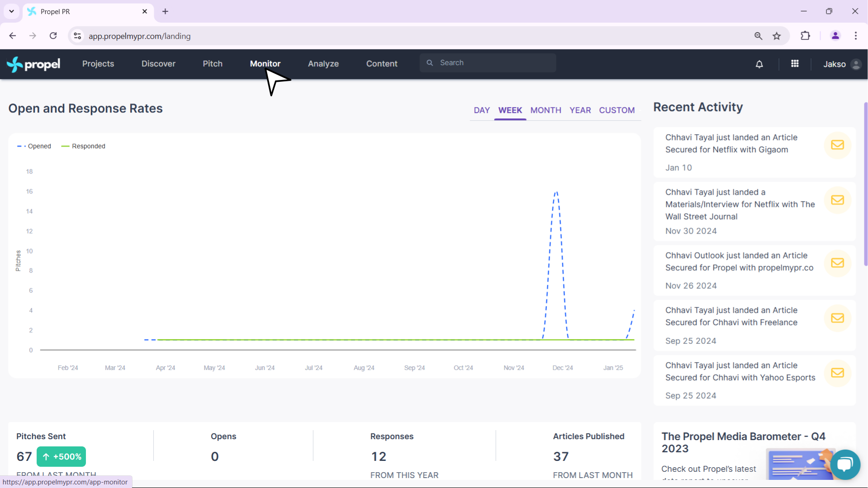Bookmark this page with star icon

tap(777, 36)
